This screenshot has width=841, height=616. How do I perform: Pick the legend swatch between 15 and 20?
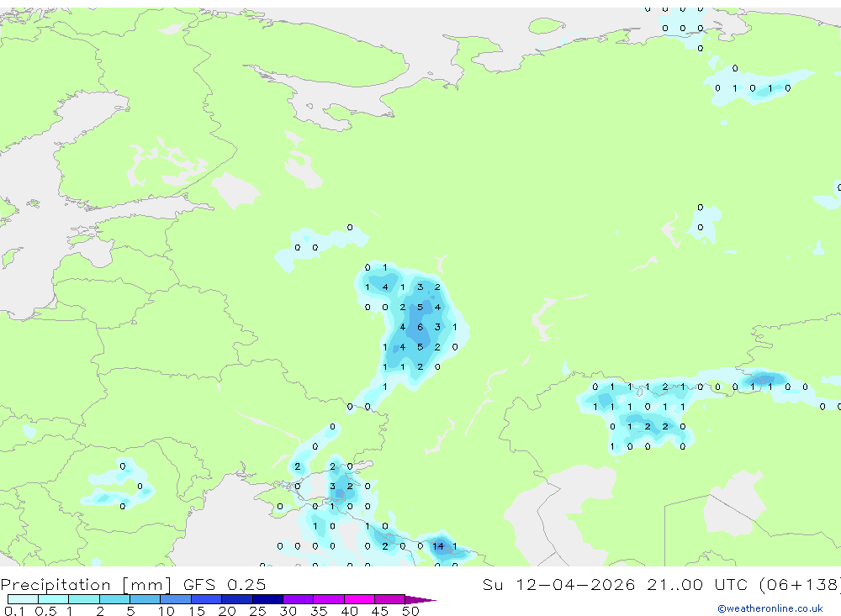click(x=207, y=599)
